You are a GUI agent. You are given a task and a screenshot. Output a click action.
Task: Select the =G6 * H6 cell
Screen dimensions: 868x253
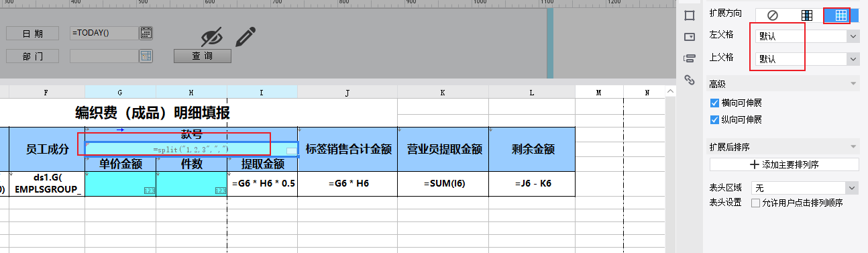pyautogui.click(x=347, y=184)
